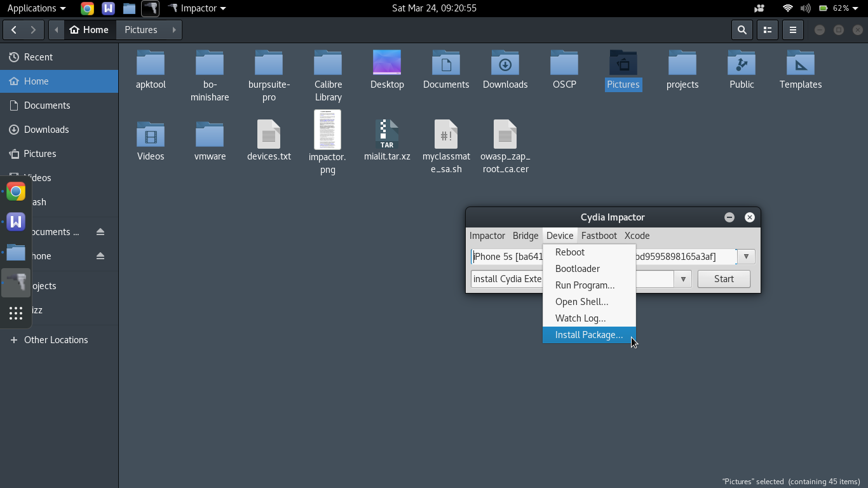Open the Files icon in the dock
The width and height of the screenshot is (868, 488).
16,252
